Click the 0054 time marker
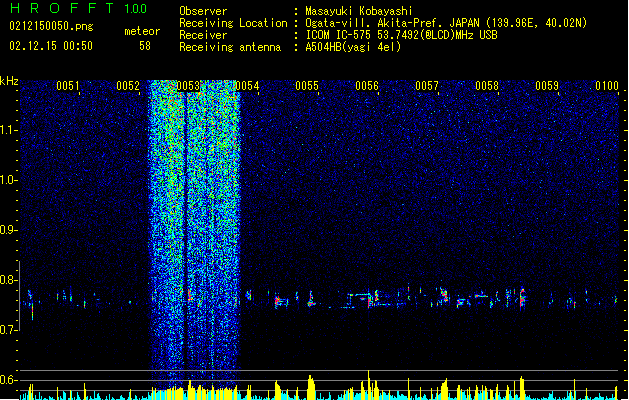Image resolution: width=629 pixels, height=400 pixels. click(248, 86)
